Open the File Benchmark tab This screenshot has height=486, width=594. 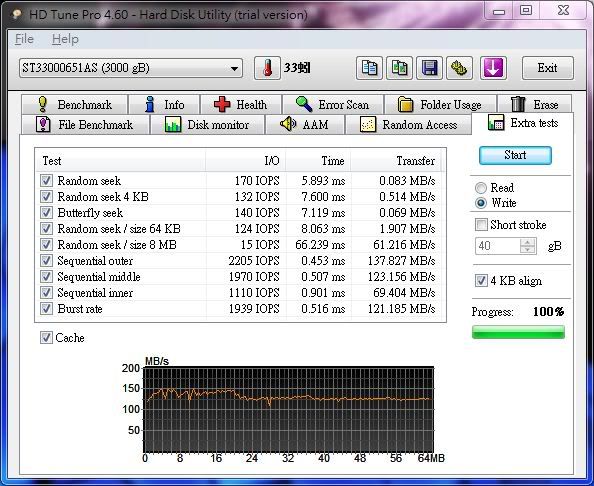[85, 124]
